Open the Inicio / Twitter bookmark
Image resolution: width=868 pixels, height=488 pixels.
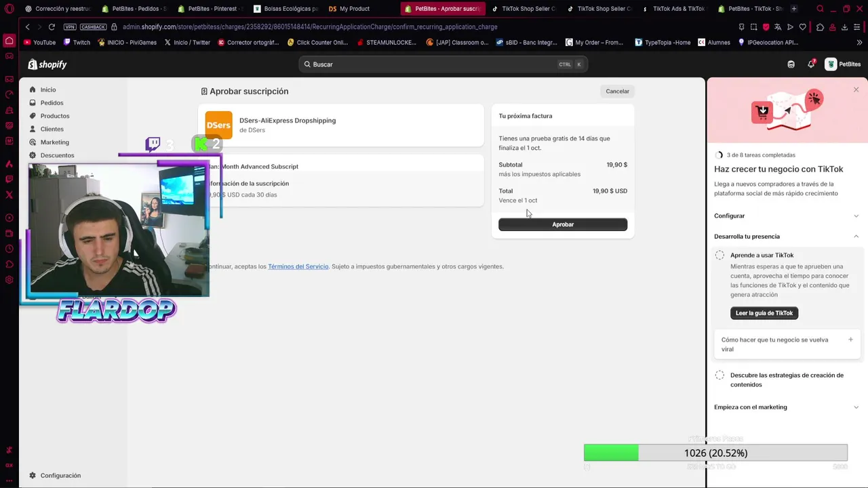[x=187, y=42]
